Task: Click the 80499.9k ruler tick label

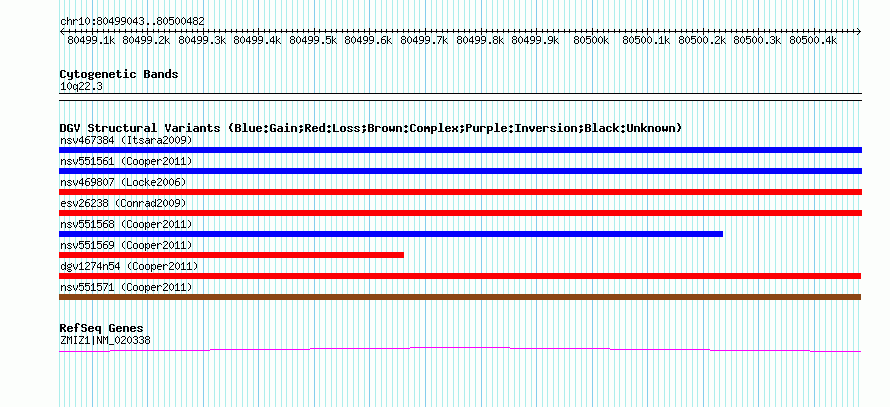Action: pyautogui.click(x=536, y=40)
